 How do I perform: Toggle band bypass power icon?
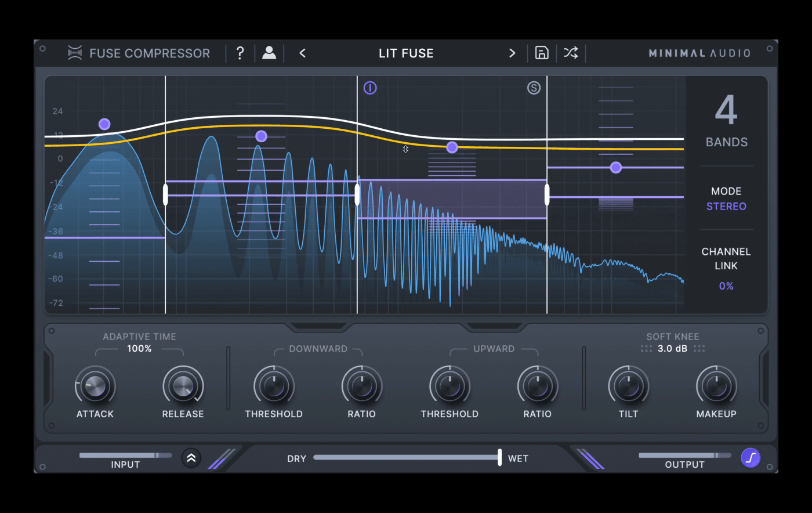point(370,88)
